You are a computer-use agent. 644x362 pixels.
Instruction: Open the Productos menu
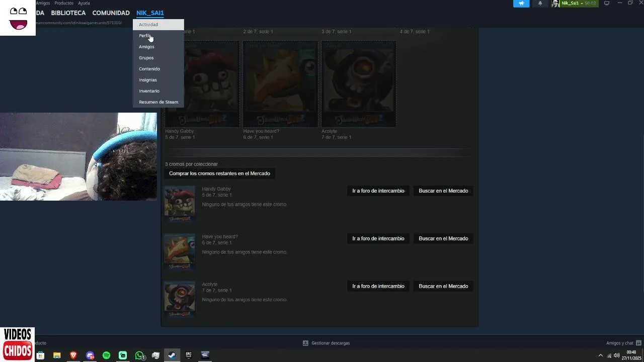point(64,3)
